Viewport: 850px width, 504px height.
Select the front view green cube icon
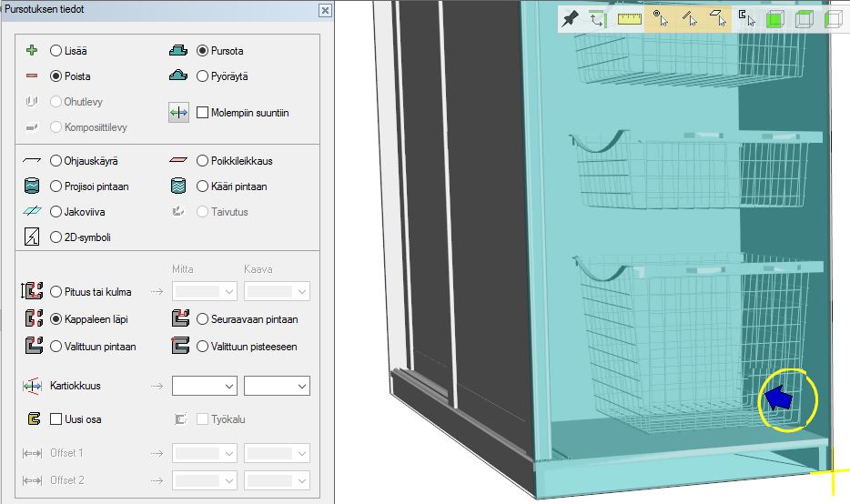pyautogui.click(x=775, y=20)
